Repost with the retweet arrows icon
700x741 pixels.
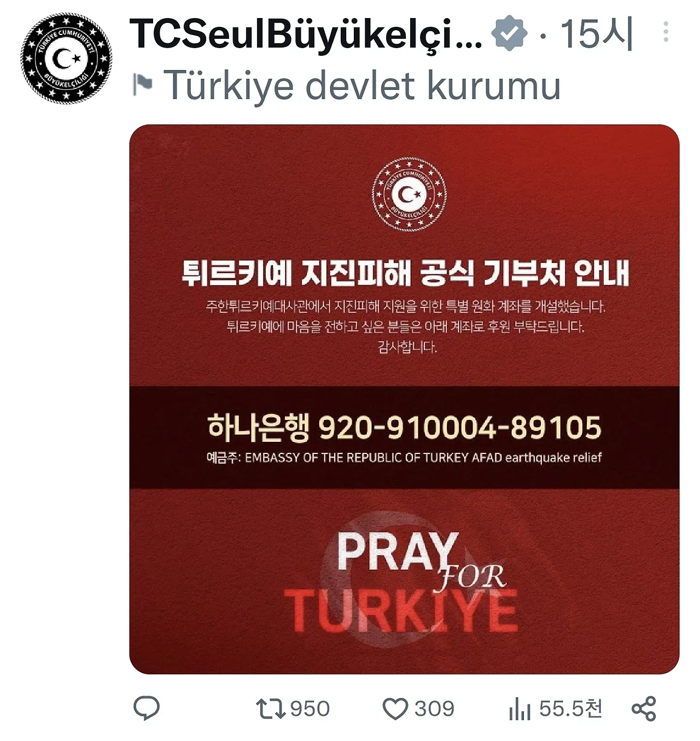click(271, 709)
